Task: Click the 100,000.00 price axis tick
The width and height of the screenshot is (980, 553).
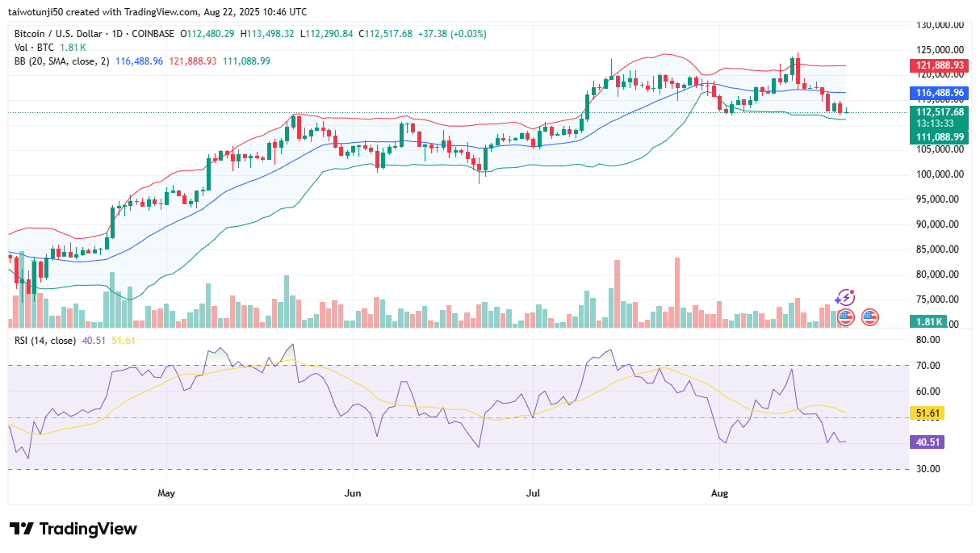Action: [x=939, y=174]
